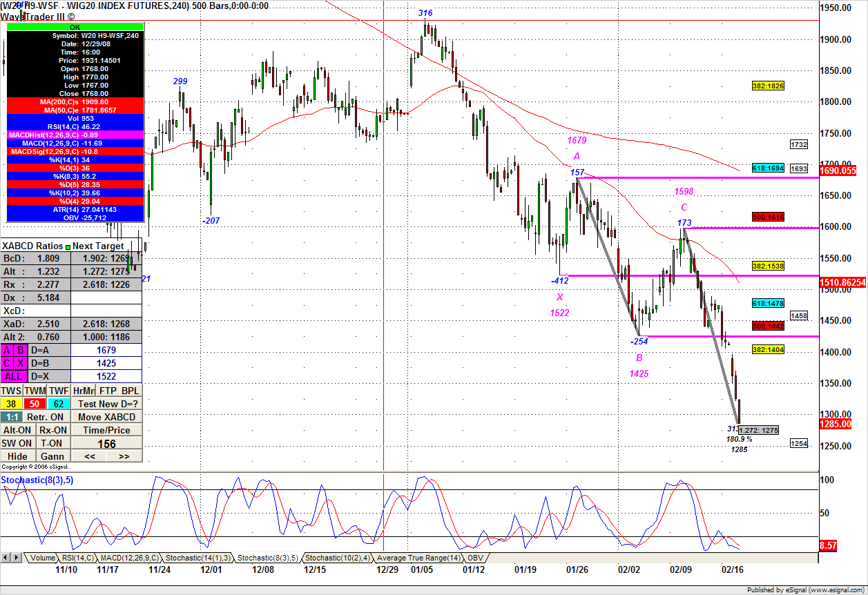Open the Published by eSignal link

805,590
